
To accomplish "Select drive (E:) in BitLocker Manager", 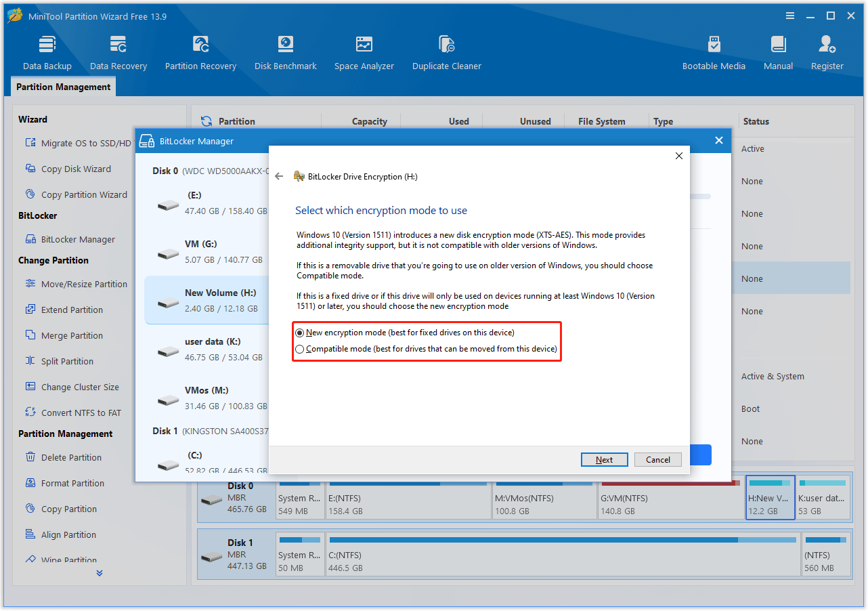I will (x=207, y=203).
